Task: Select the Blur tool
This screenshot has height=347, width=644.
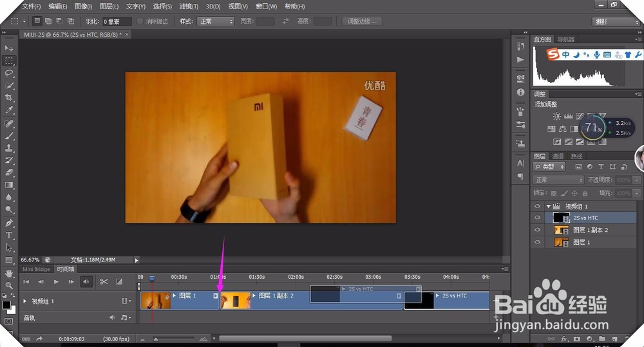Action: click(x=8, y=197)
